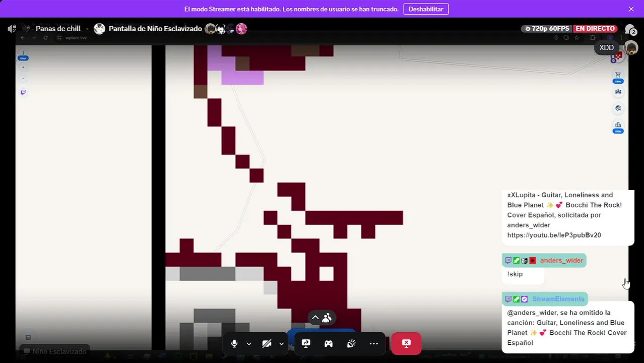Click the Twitch icon on wplace sidebar
The image size is (644, 363).
(23, 92)
